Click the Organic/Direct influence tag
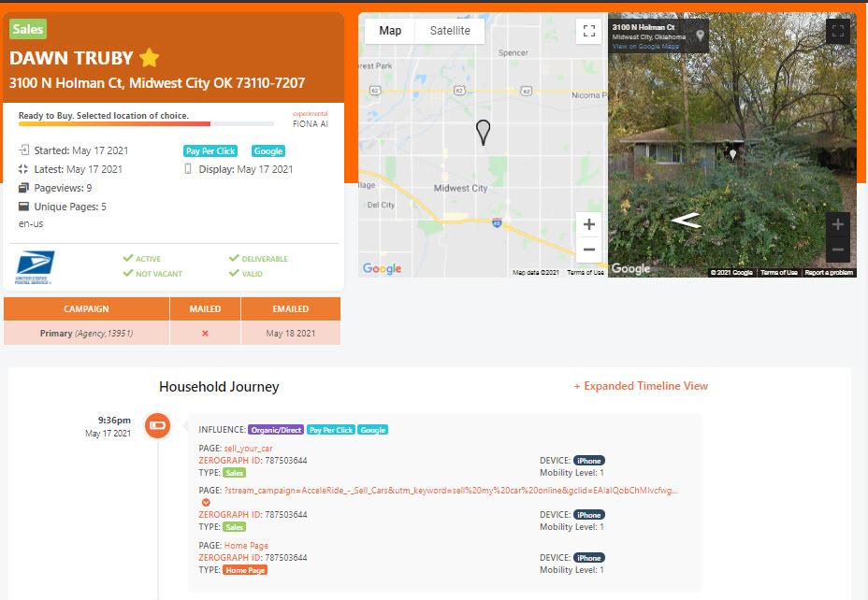 point(276,430)
